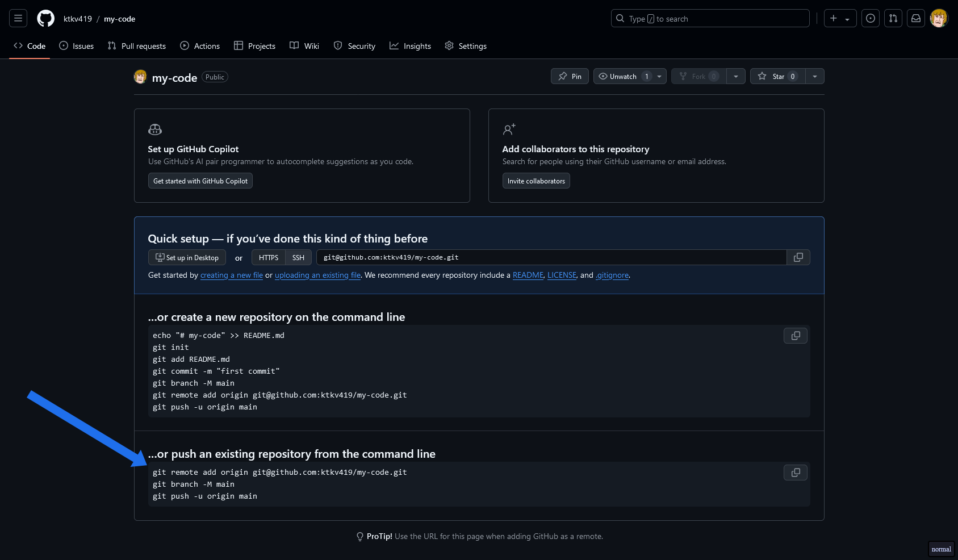The image size is (958, 560).
Task: Switch to the Projects tab
Action: pos(255,46)
